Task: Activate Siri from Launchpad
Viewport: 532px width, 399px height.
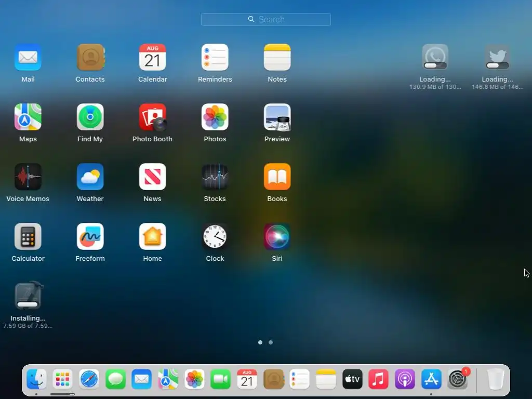Action: [x=277, y=236]
